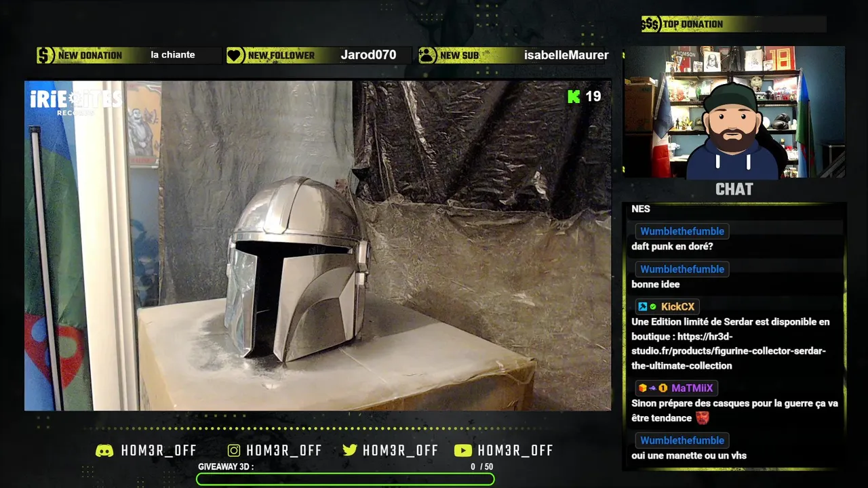The height and width of the screenshot is (488, 868).
Task: Click the MaTMiiX username in chat
Action: 692,388
